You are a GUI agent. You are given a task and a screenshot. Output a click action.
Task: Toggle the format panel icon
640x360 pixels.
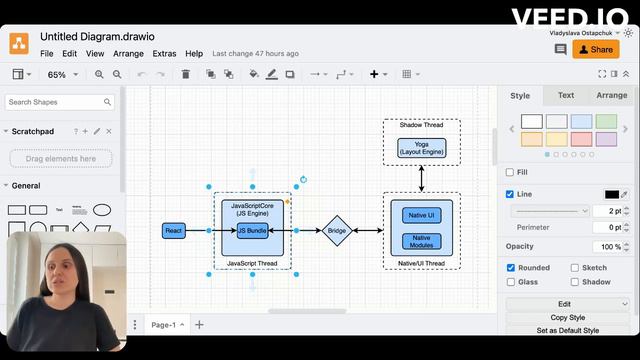pos(614,74)
